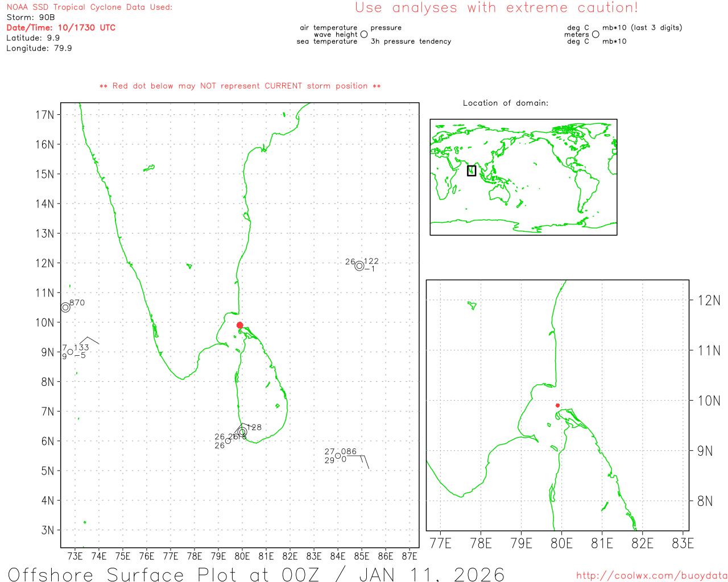This screenshot has width=728, height=582.
Task: Select the double-circle station marker labeled 870
Action: point(65,307)
